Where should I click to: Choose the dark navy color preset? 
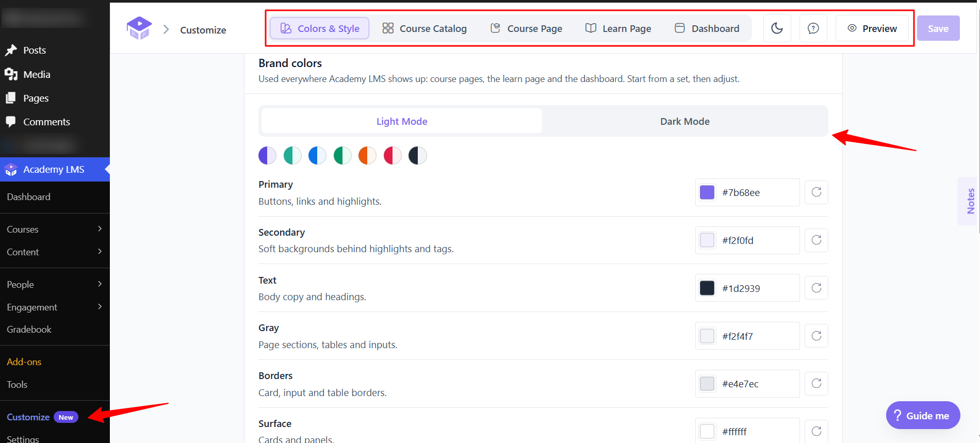(x=417, y=155)
